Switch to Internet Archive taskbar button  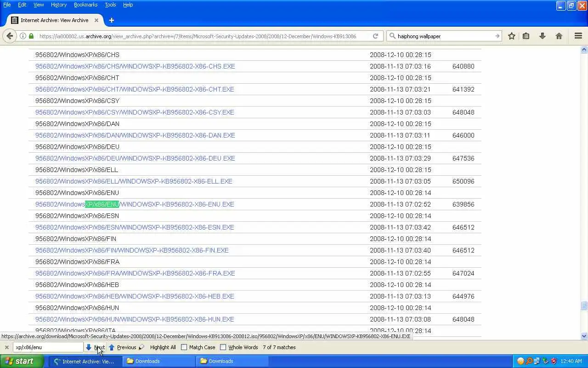click(x=85, y=361)
